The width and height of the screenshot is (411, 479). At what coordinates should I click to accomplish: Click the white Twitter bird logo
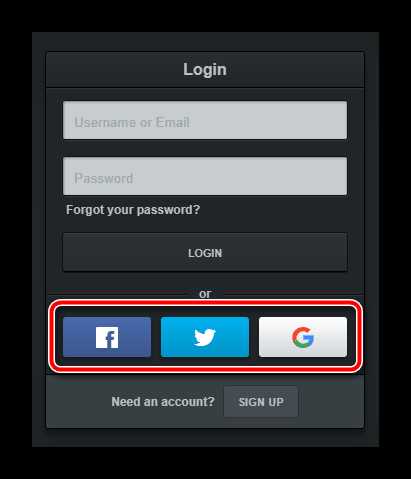205,337
